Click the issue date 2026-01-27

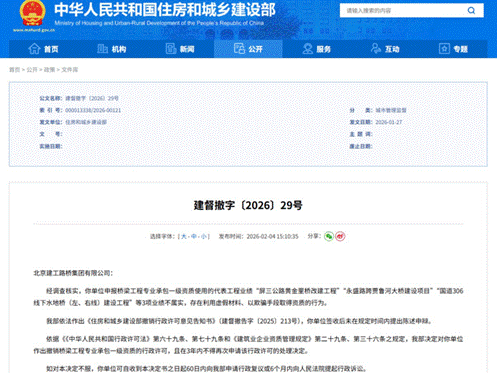tap(389, 122)
